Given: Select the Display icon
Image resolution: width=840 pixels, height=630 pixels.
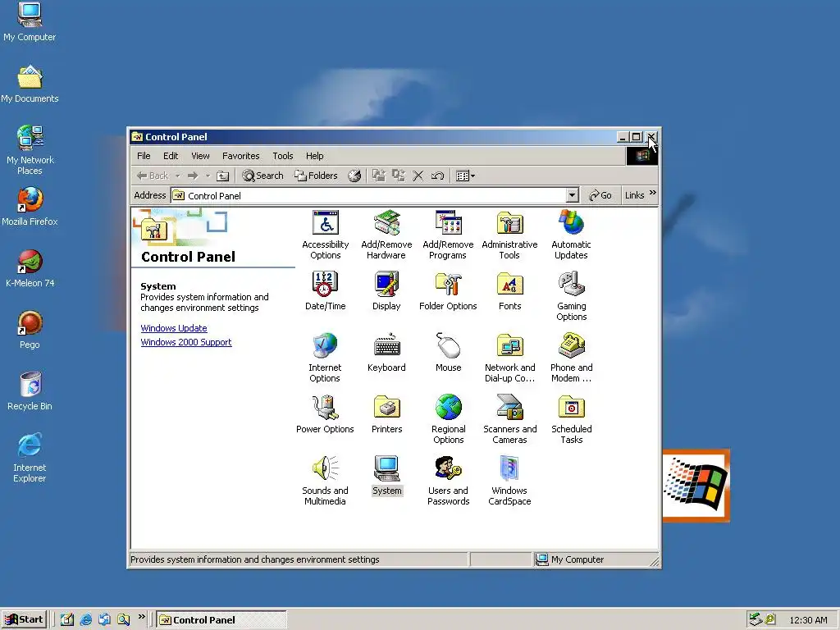Looking at the screenshot, I should tap(386, 291).
